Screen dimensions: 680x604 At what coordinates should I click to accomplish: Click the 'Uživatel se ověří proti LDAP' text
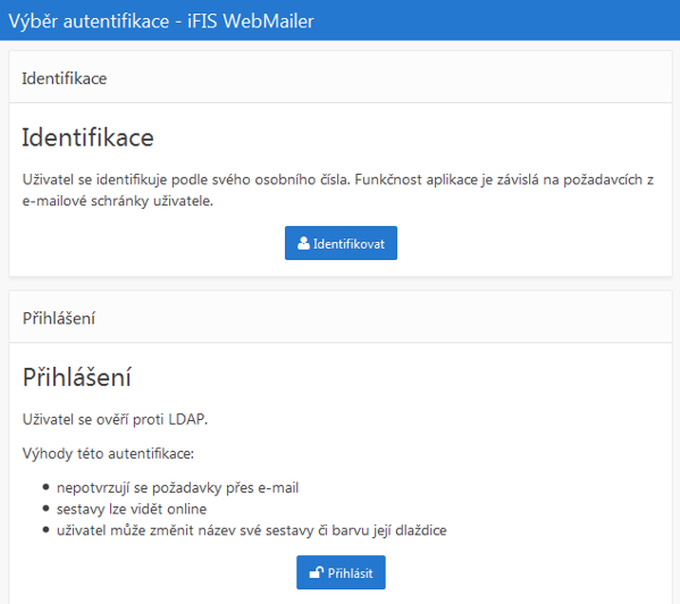pos(115,419)
